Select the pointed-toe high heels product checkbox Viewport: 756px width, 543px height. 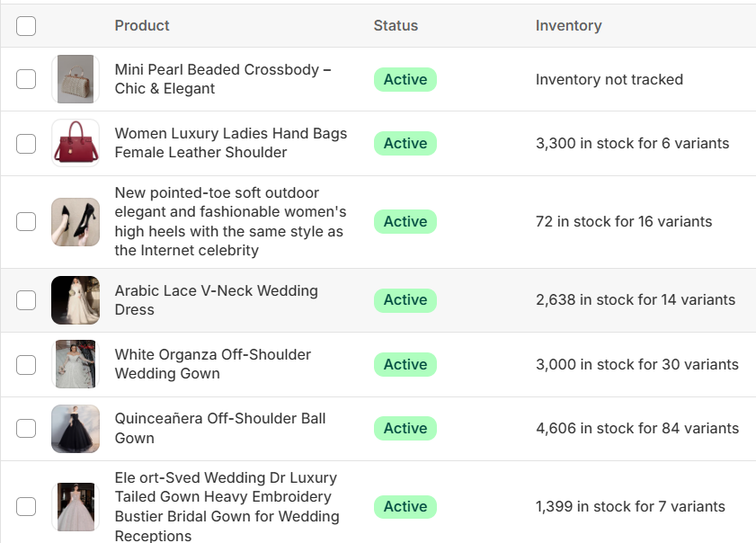pos(26,221)
